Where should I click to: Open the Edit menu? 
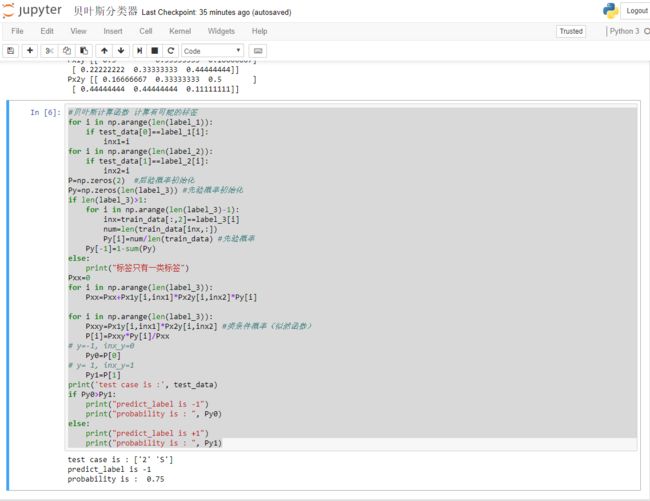[x=47, y=31]
